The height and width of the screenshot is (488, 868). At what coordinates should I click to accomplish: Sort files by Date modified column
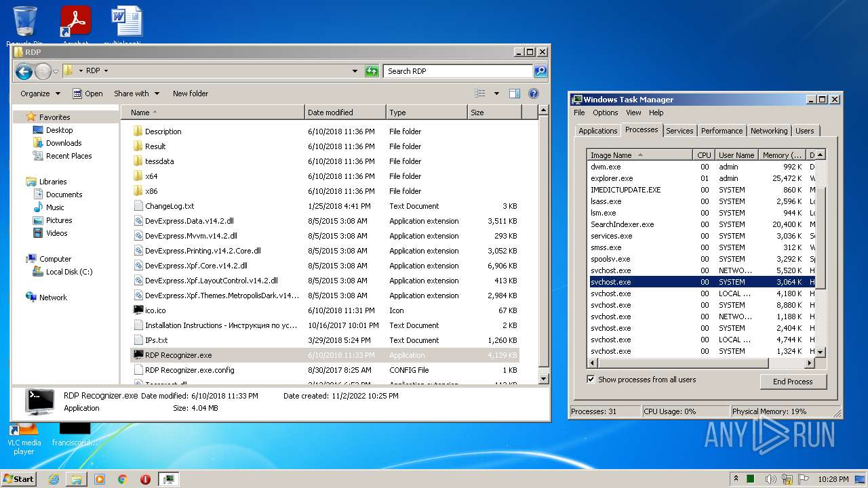coord(345,113)
